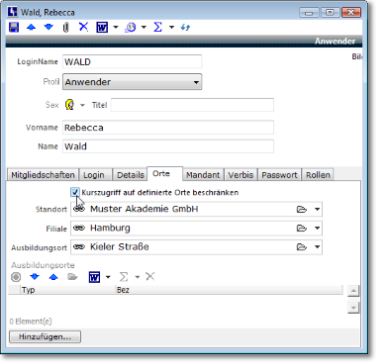
Task: Switch to the Verbis tab
Action: (x=241, y=175)
